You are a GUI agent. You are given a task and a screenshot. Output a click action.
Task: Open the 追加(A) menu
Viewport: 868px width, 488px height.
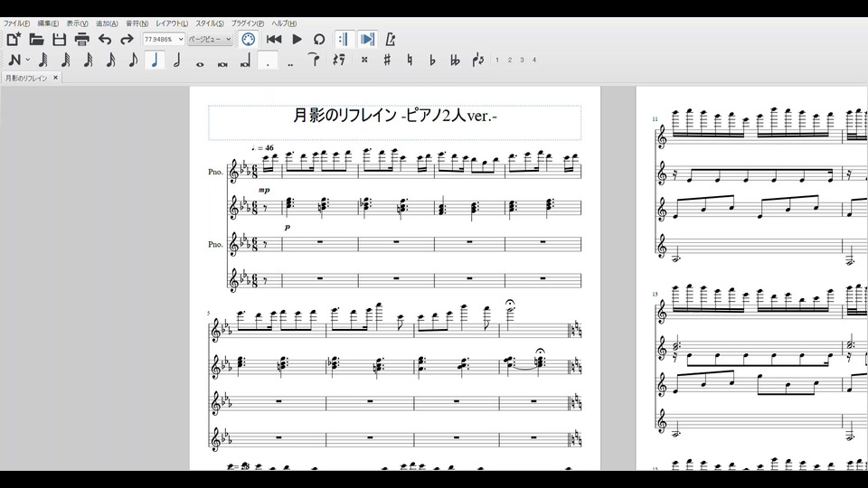tap(107, 23)
